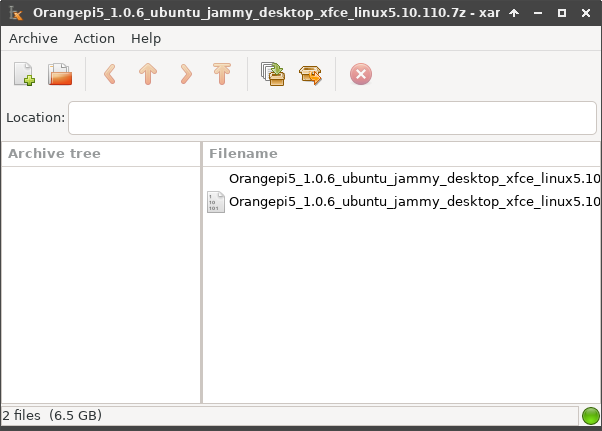Screen dimensions: 602x431
Task: Open the Action menu
Action: [x=94, y=38]
